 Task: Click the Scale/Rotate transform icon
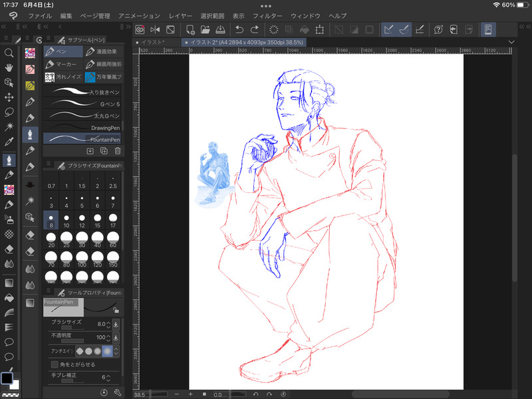coord(319,29)
